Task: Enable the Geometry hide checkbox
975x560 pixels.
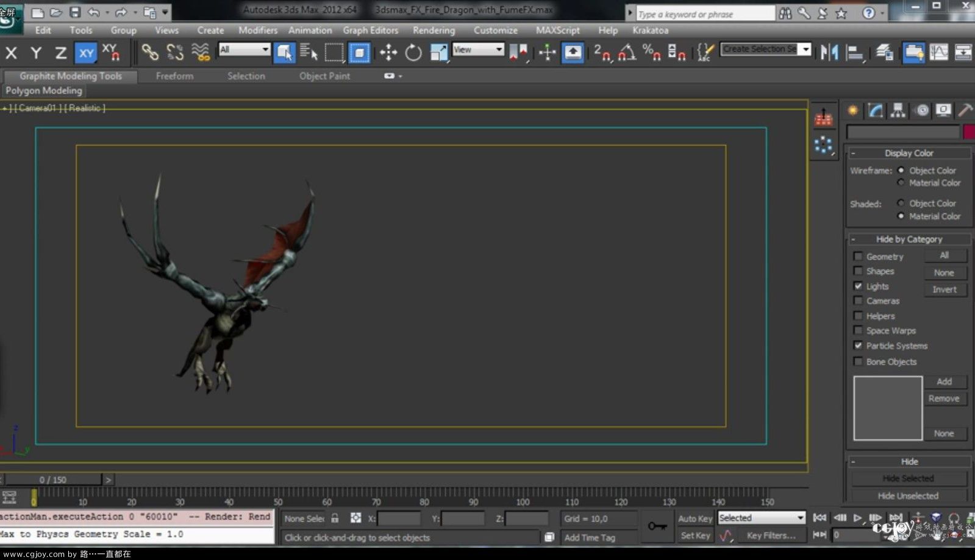Action: pos(858,257)
